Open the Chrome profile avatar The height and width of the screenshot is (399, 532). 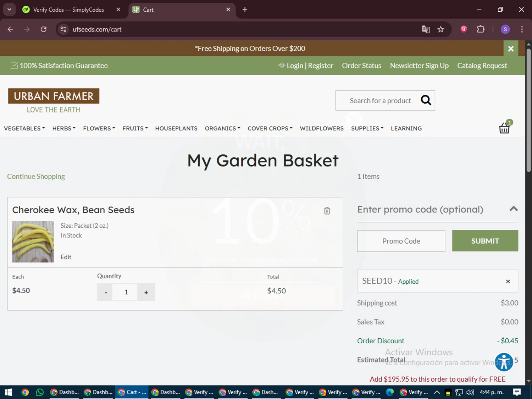[505, 29]
